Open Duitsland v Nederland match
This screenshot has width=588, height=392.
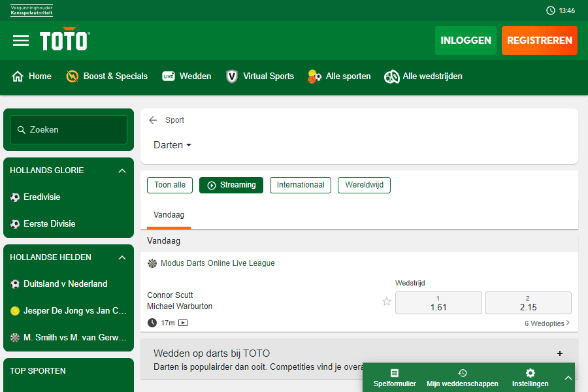65,284
